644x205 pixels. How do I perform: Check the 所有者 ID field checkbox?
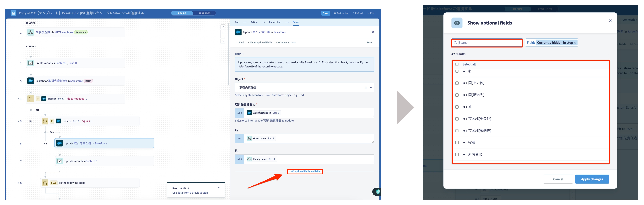(x=457, y=155)
